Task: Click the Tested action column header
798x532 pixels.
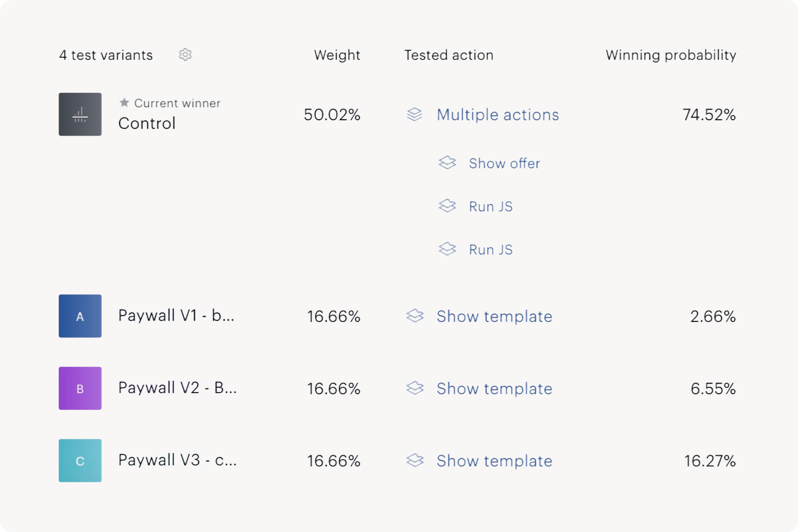Action: click(448, 55)
